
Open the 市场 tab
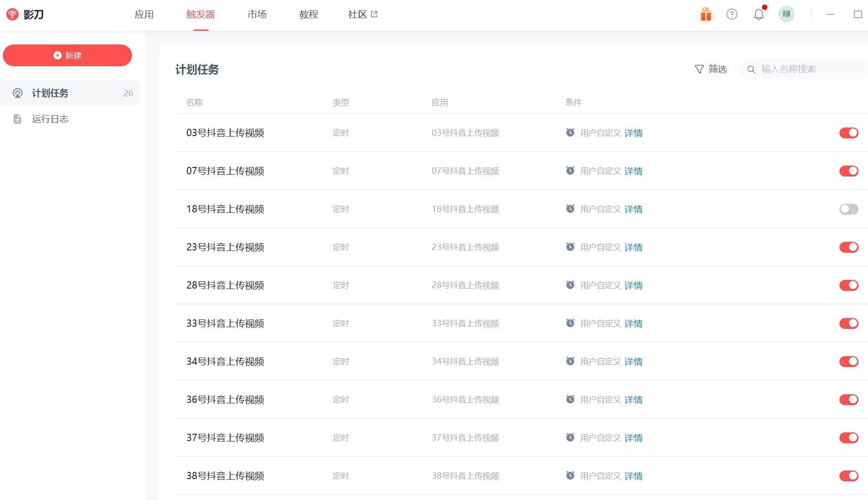click(257, 15)
